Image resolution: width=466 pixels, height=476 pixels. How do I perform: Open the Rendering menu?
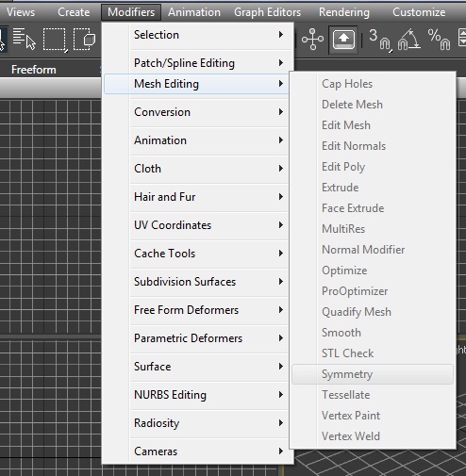(344, 12)
